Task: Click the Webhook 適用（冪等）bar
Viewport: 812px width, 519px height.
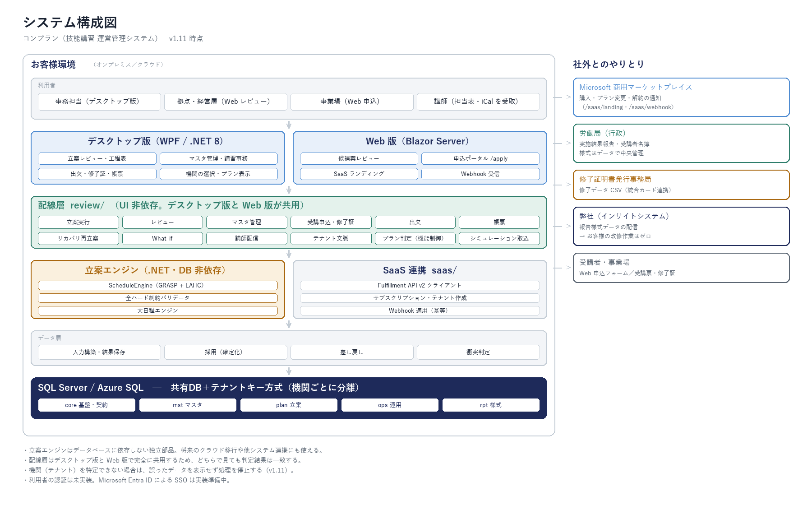Action: pyautogui.click(x=420, y=310)
